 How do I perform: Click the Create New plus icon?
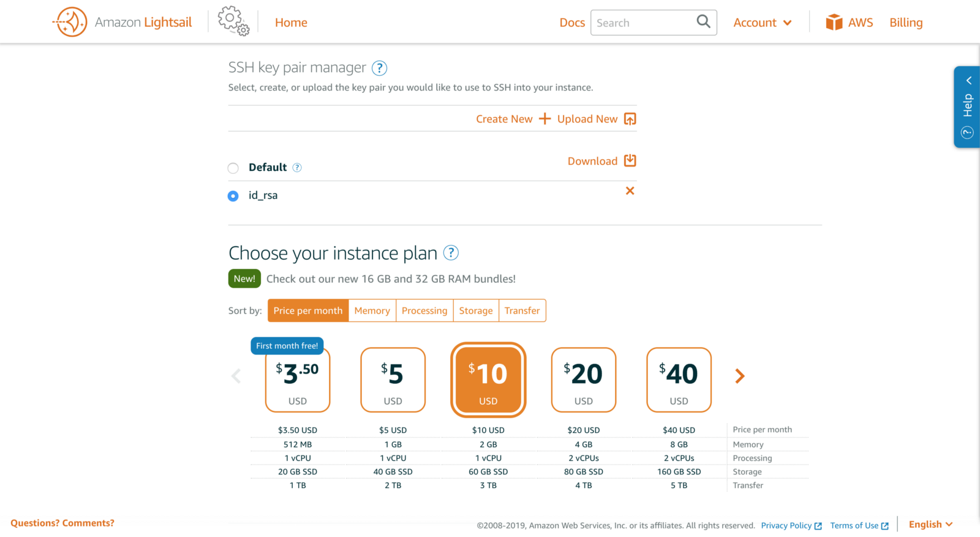coord(545,119)
